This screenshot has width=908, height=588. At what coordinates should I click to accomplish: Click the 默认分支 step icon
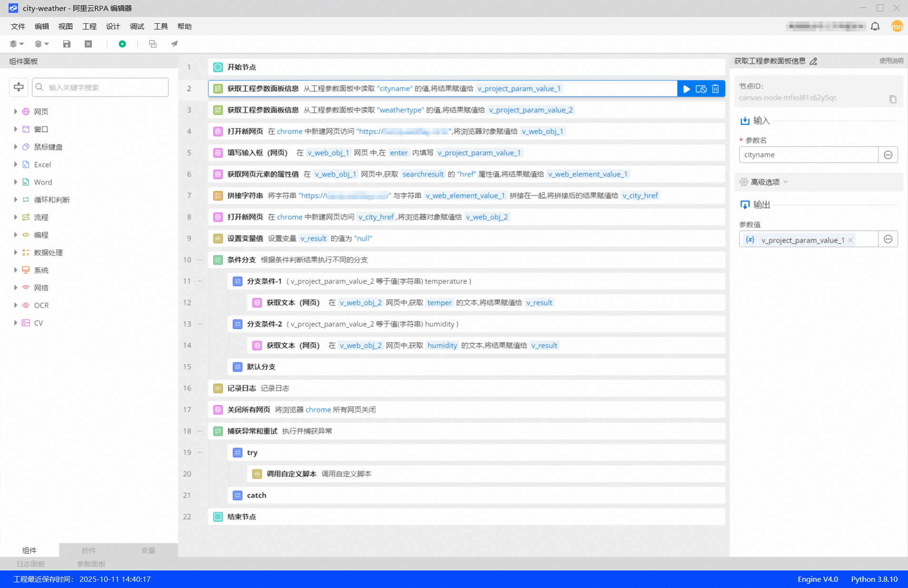pos(237,367)
